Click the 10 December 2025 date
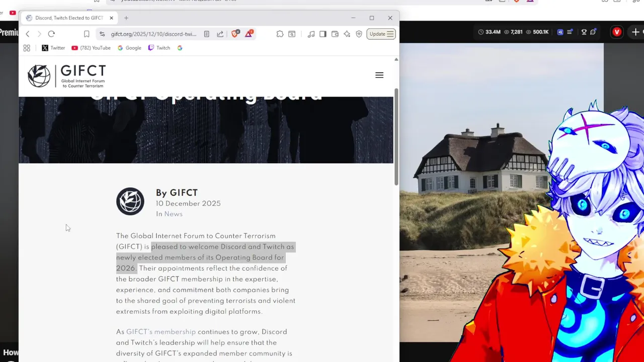The height and width of the screenshot is (362, 644). (x=188, y=204)
